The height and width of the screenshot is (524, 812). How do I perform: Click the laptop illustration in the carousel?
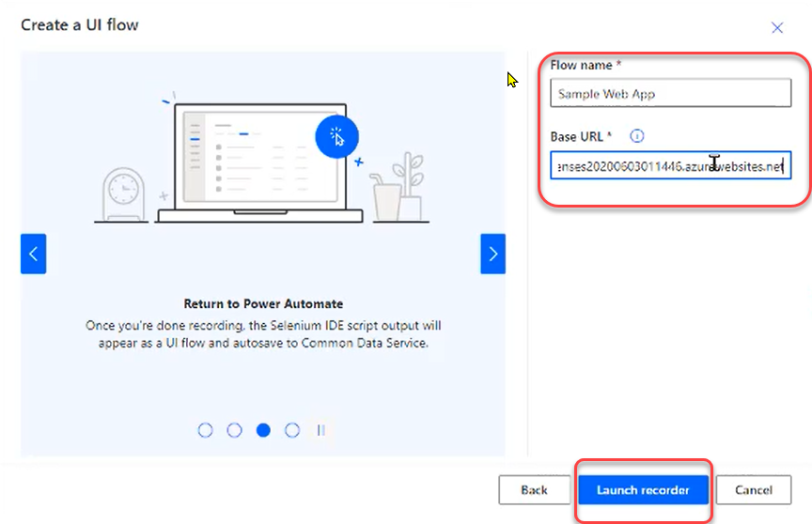coord(260,163)
